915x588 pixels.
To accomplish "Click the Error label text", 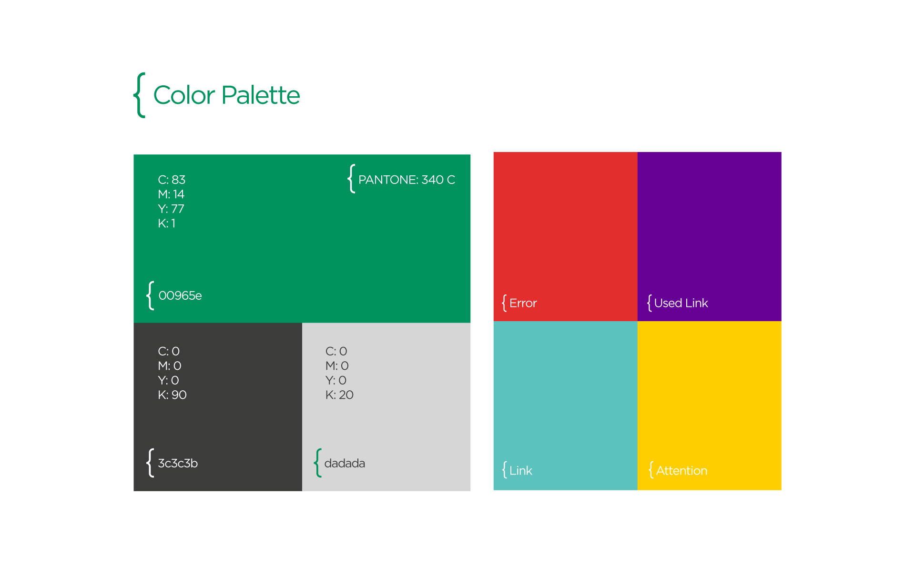I will pyautogui.click(x=523, y=303).
